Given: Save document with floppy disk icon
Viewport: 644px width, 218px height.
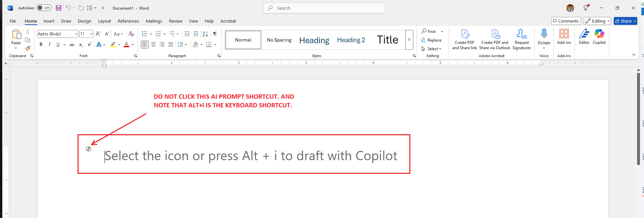Looking at the screenshot, I should click(x=59, y=8).
